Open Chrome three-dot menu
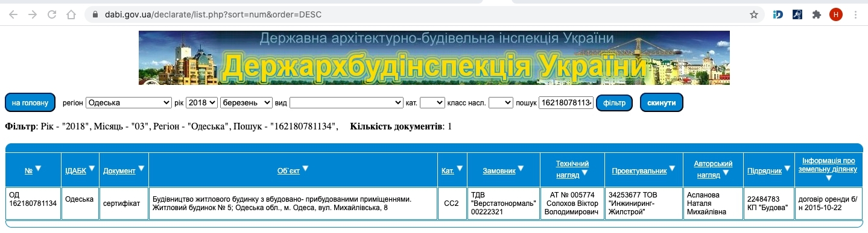Screen dimensions: 868x233 [x=855, y=14]
